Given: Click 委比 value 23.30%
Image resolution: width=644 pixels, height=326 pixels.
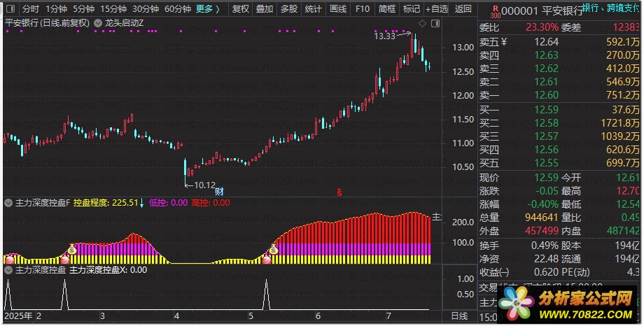Looking at the screenshot, I should 542,27.
